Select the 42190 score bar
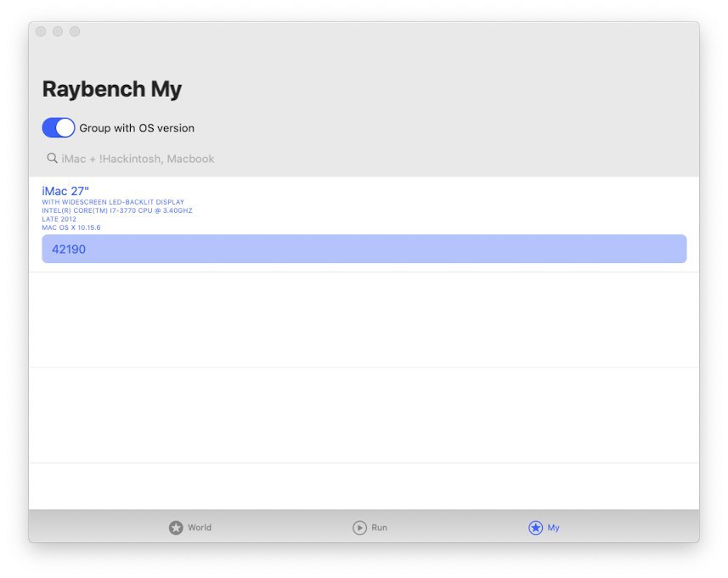 tap(364, 249)
